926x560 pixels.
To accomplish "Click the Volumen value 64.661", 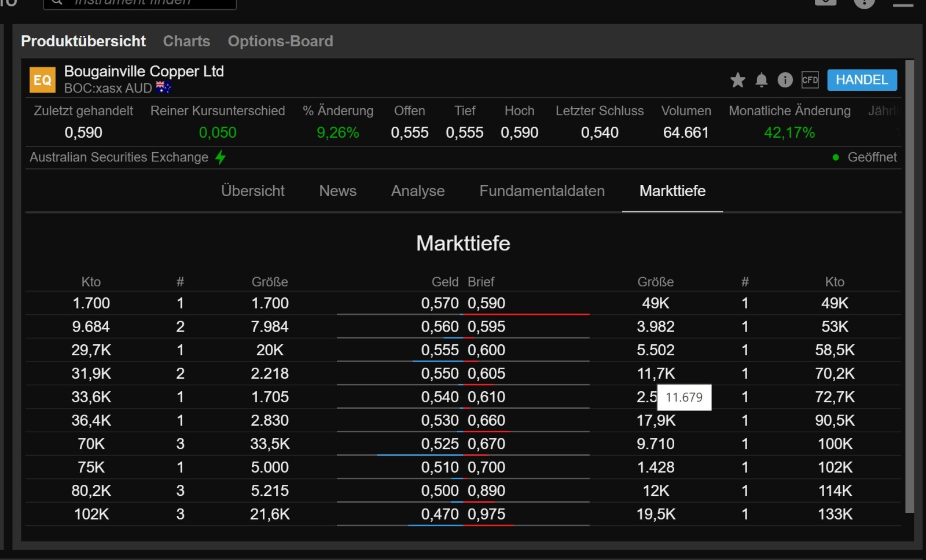I will 686,132.
